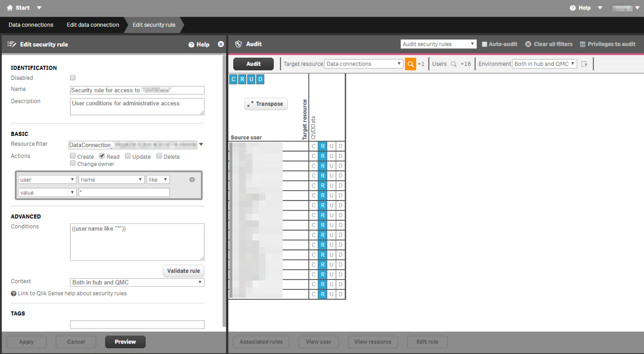Click the Associated rules button
Viewport: 644px width, 354px height.
pyautogui.click(x=261, y=342)
